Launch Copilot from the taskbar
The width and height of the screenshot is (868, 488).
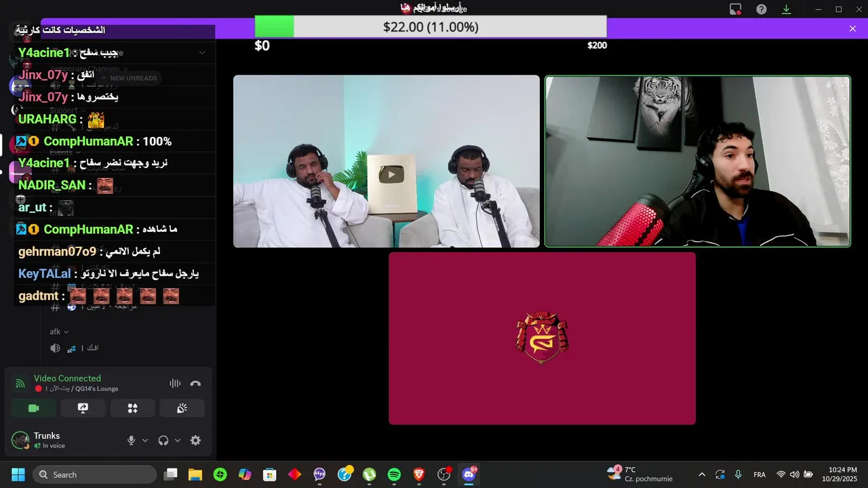coord(245,474)
